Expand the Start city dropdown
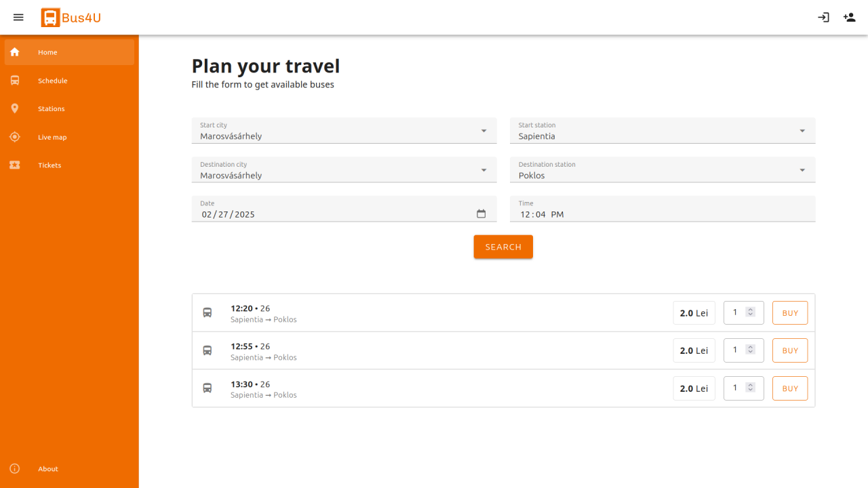The width and height of the screenshot is (868, 488). (x=483, y=131)
